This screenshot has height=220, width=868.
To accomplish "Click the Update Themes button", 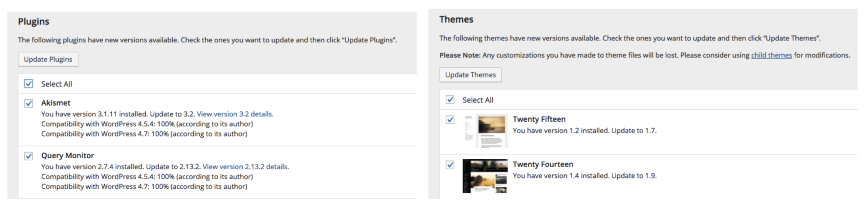I will click(471, 75).
